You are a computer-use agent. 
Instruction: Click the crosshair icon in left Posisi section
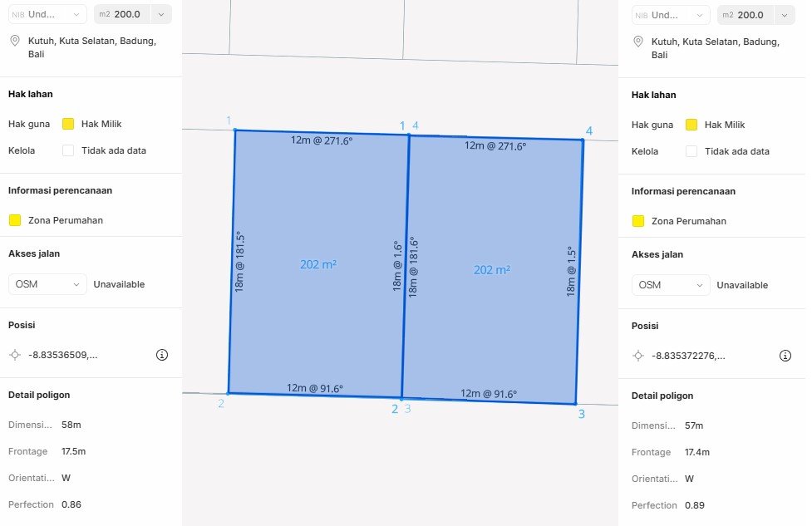[x=14, y=355]
